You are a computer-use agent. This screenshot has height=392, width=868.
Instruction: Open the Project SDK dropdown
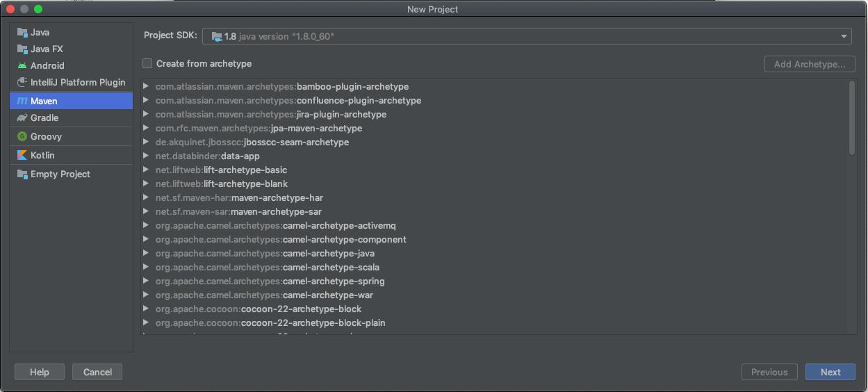tap(527, 36)
